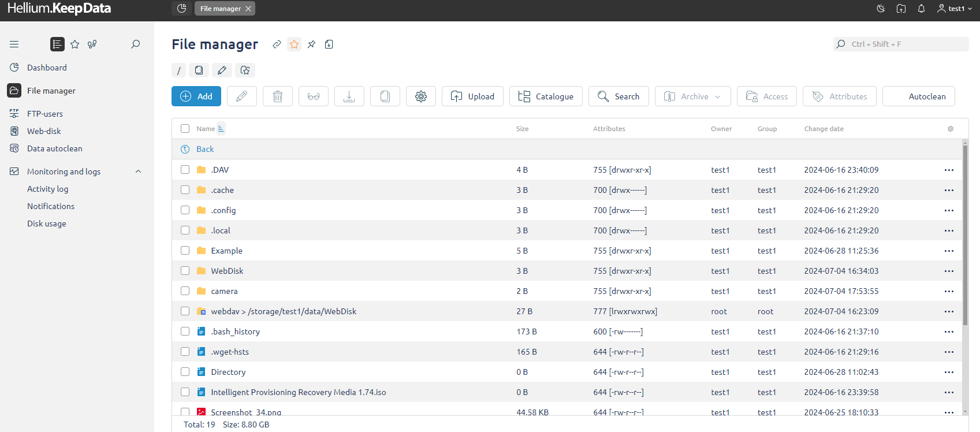
Task: Click the trash delete toolbar button
Action: coord(278,96)
